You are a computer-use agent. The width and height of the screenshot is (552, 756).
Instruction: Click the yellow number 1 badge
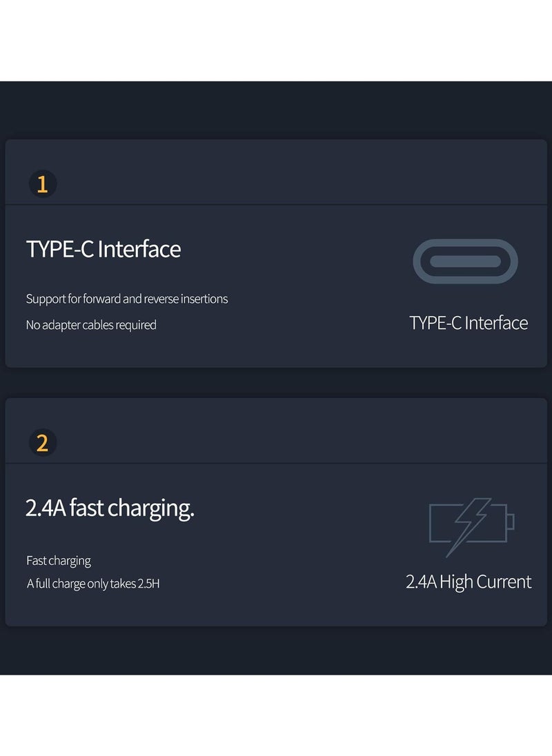42,183
